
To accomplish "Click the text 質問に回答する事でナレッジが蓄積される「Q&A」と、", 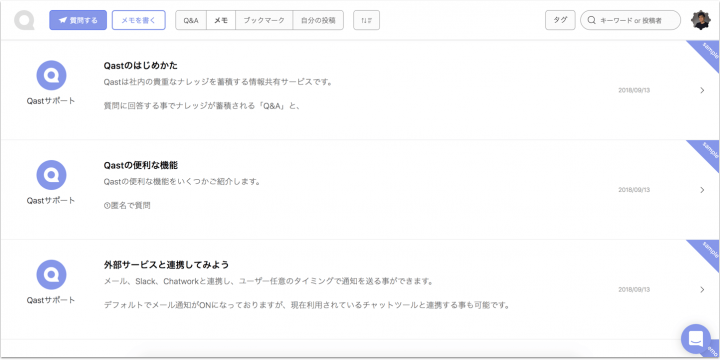I will (202, 106).
